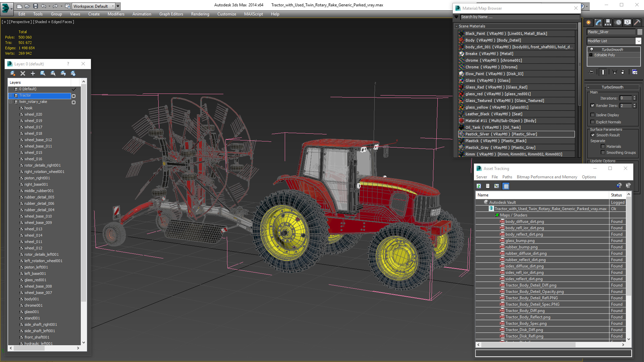This screenshot has height=362, width=644.
Task: Open Bitmap Performance and Memory menu
Action: point(547,177)
